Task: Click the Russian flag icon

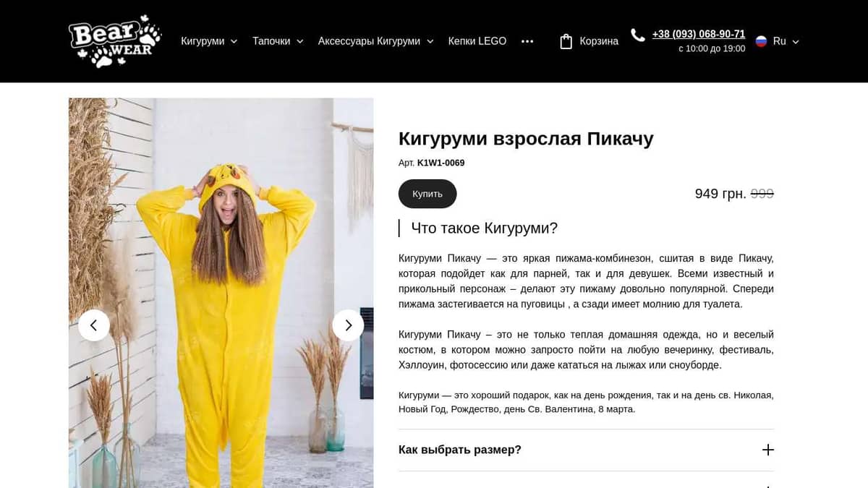Action: point(761,41)
